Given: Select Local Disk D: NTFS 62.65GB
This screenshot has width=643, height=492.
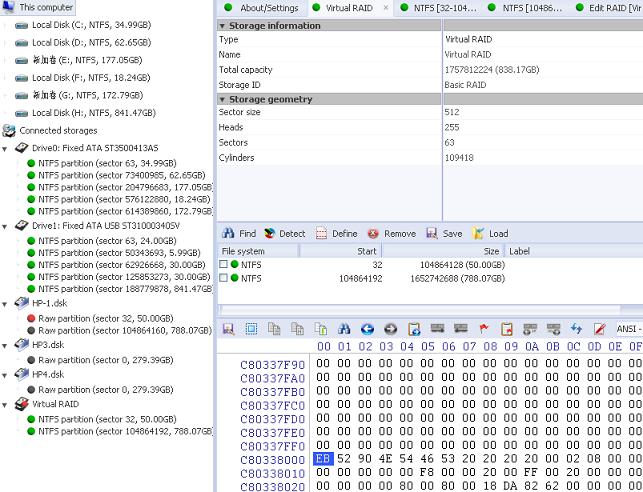Looking at the screenshot, I should pos(91,43).
